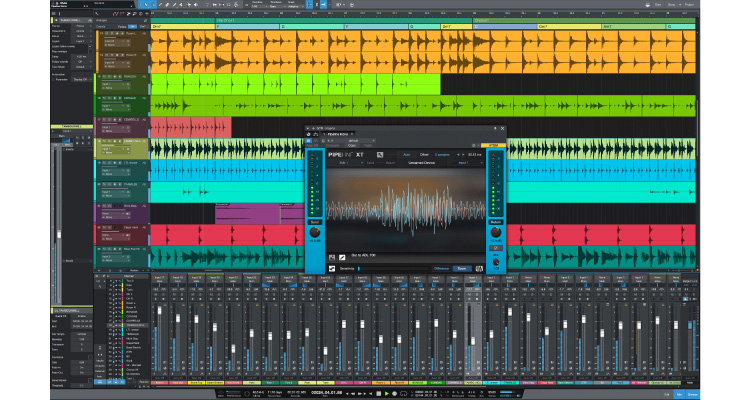Open the plugin preset 'default' dropdown
Screen dimensions: 750x400
click(354, 141)
